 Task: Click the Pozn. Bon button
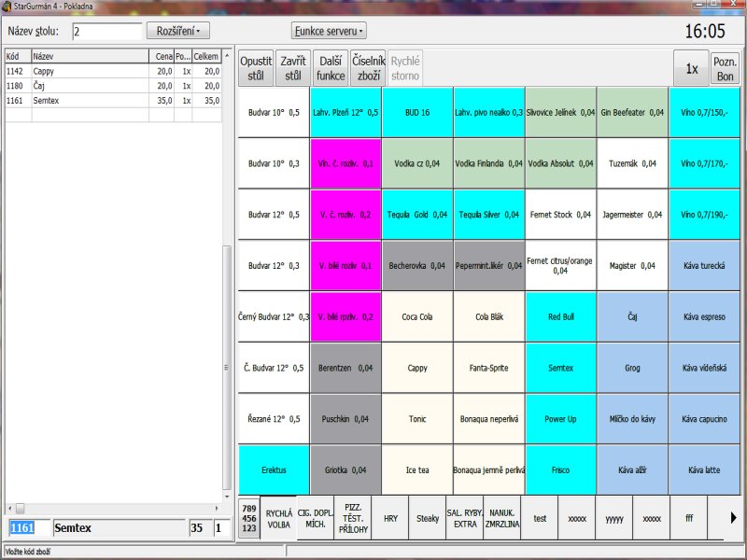pos(726,68)
